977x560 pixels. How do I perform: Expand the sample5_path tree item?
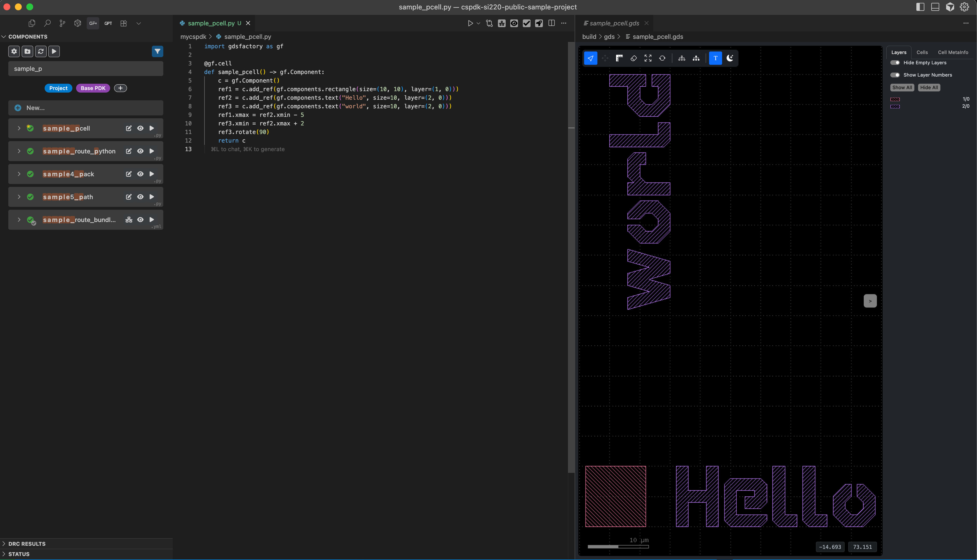click(x=19, y=197)
